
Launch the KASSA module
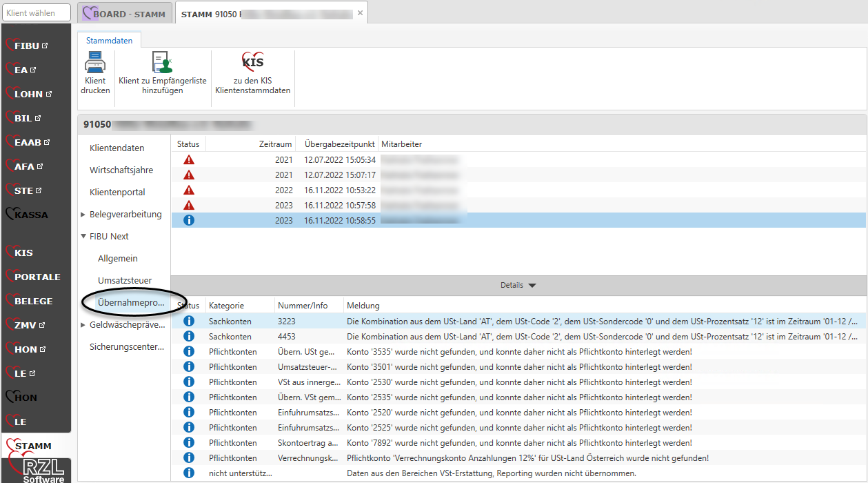pyautogui.click(x=30, y=215)
